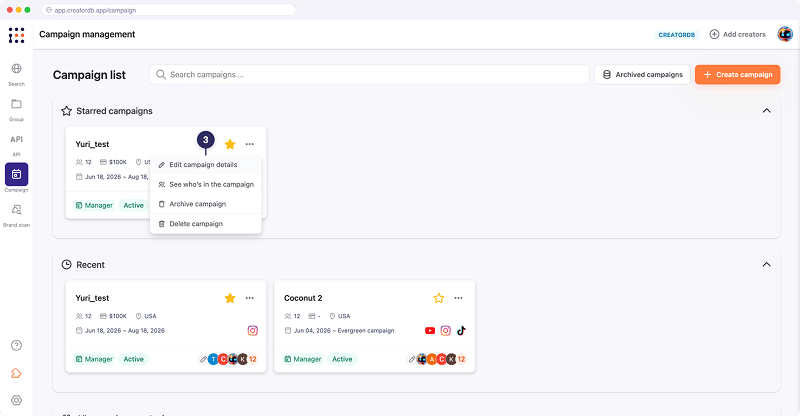
Task: Click YouTube icon on Coconut 2 card
Action: pyautogui.click(x=430, y=331)
